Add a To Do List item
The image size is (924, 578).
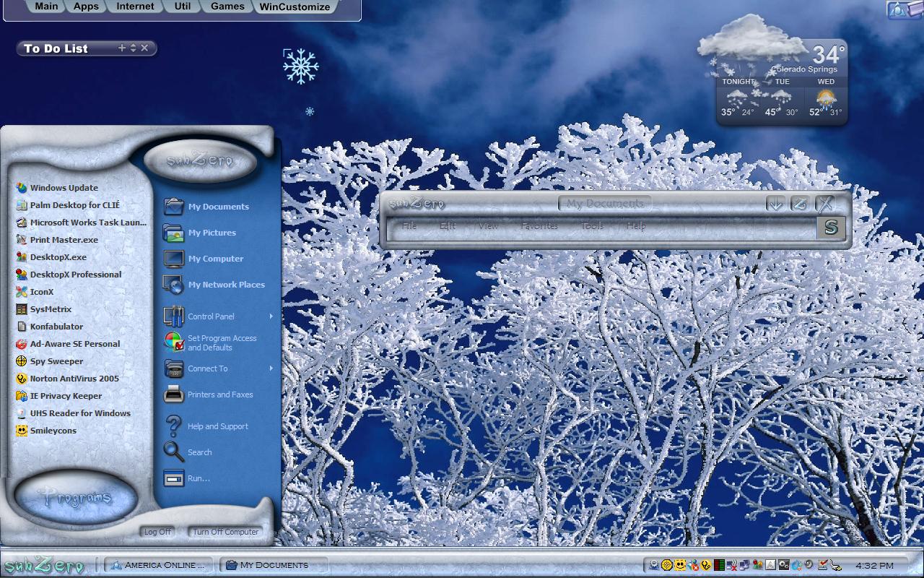pyautogui.click(x=122, y=48)
